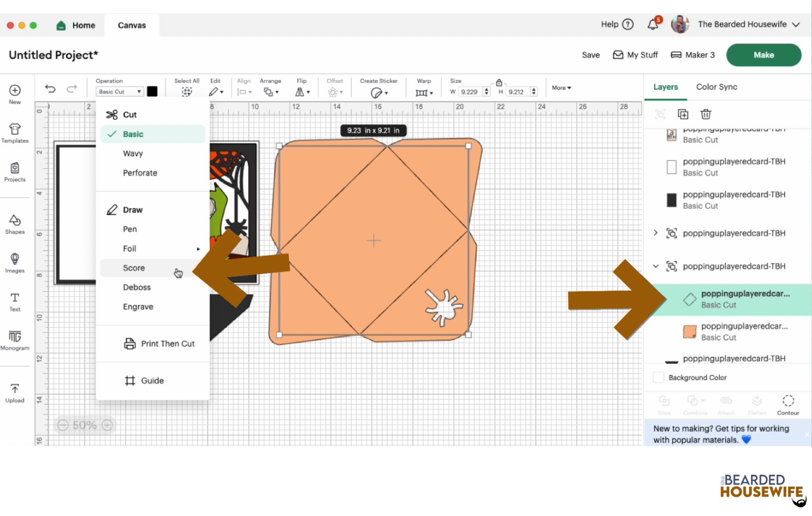Expand the collapsed poppinguplayeredcard-TBH group
Viewport: 812px width, 516px height.
[x=655, y=233]
